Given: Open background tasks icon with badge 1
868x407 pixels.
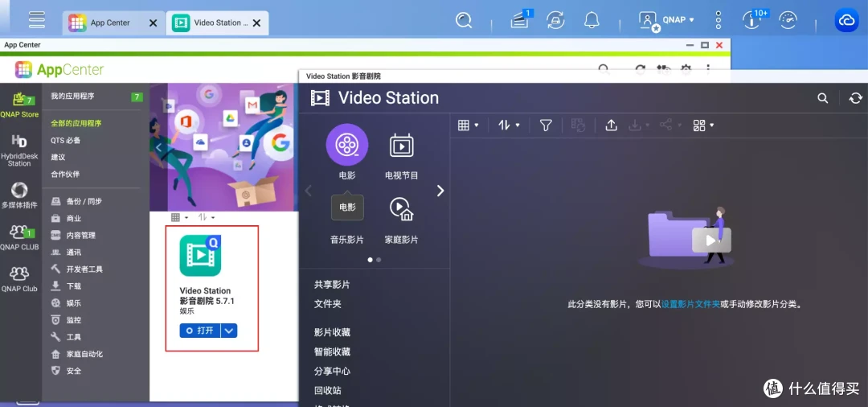Looking at the screenshot, I should click(x=520, y=20).
